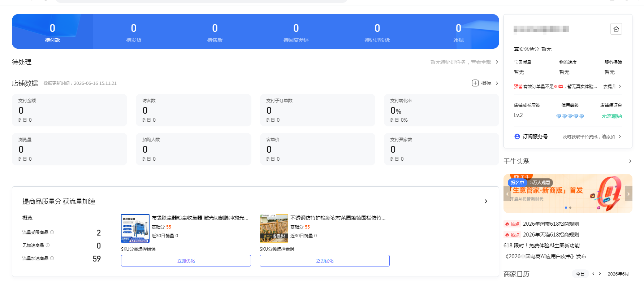Expand 千牛头条 section chevron
Viewport: 644px width, 282px height.
click(630, 161)
